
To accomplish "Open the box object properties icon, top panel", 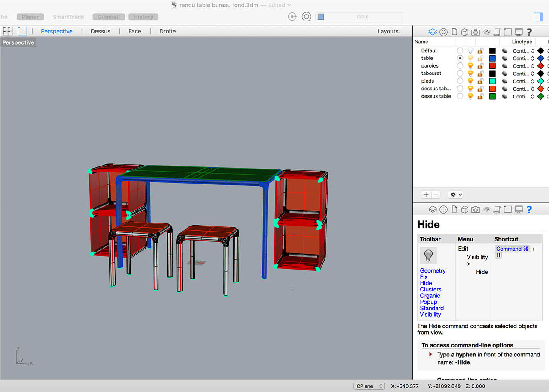I will point(465,32).
